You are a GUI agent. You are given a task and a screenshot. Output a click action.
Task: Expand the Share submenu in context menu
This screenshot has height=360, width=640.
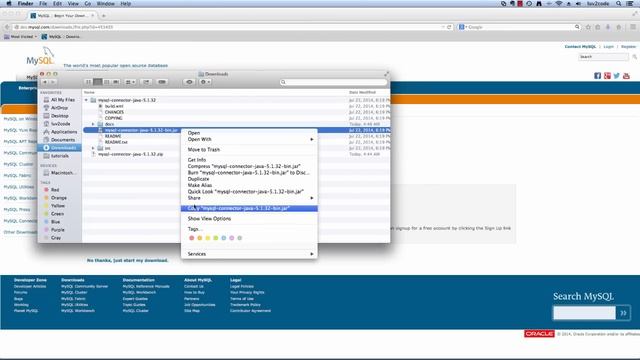coord(249,198)
